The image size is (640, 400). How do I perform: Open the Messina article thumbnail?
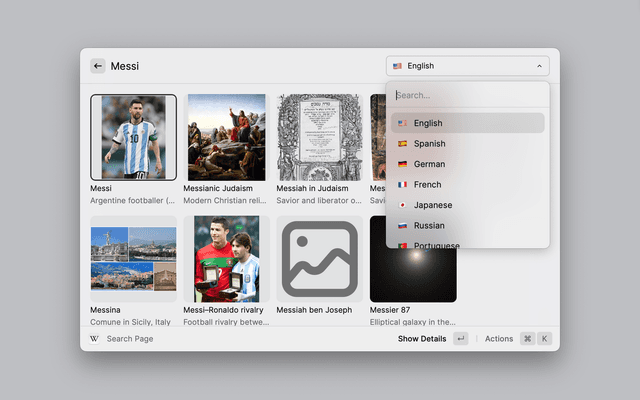[133, 259]
